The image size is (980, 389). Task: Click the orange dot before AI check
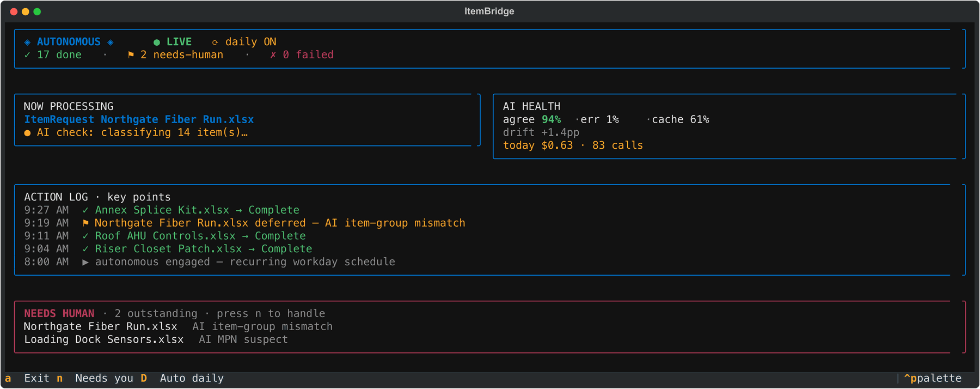pyautogui.click(x=27, y=133)
